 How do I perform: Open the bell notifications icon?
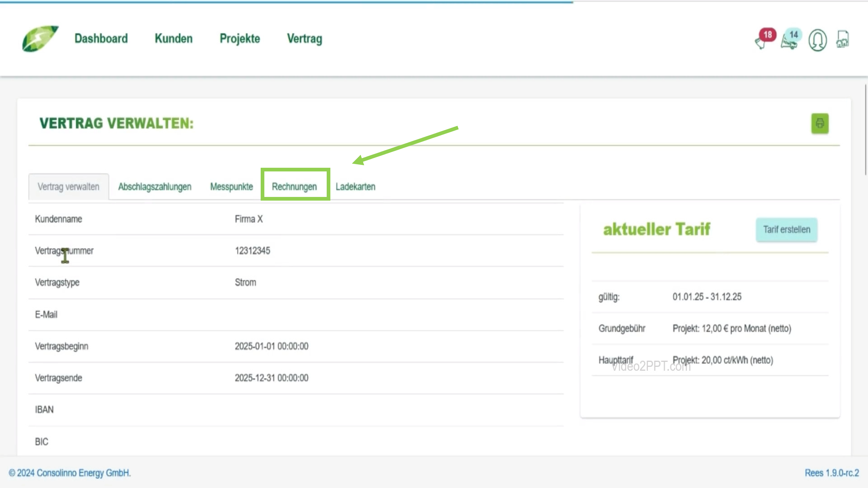[760, 43]
